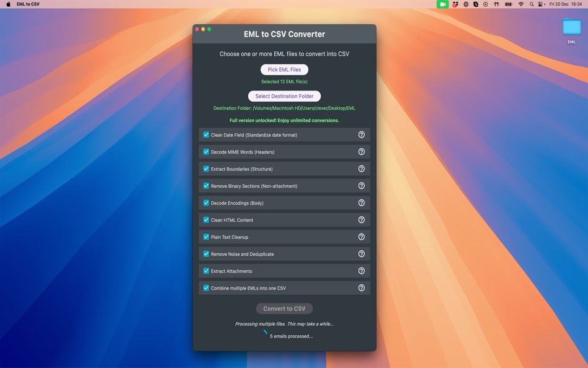Toggle Extract Boundaries (Structure) checkbox
The image size is (588, 368).
(206, 169)
